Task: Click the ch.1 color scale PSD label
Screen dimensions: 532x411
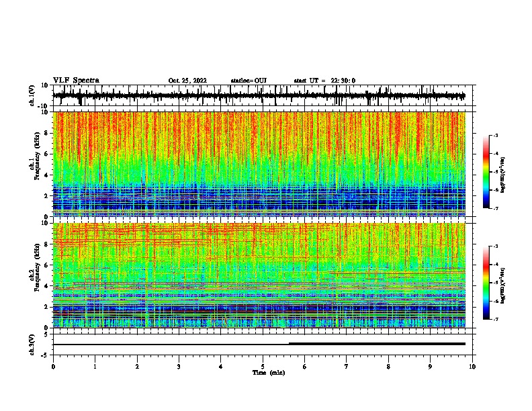Action: 502,175
